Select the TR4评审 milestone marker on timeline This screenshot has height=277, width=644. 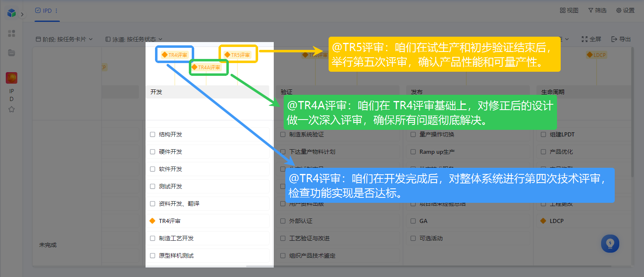pyautogui.click(x=175, y=55)
